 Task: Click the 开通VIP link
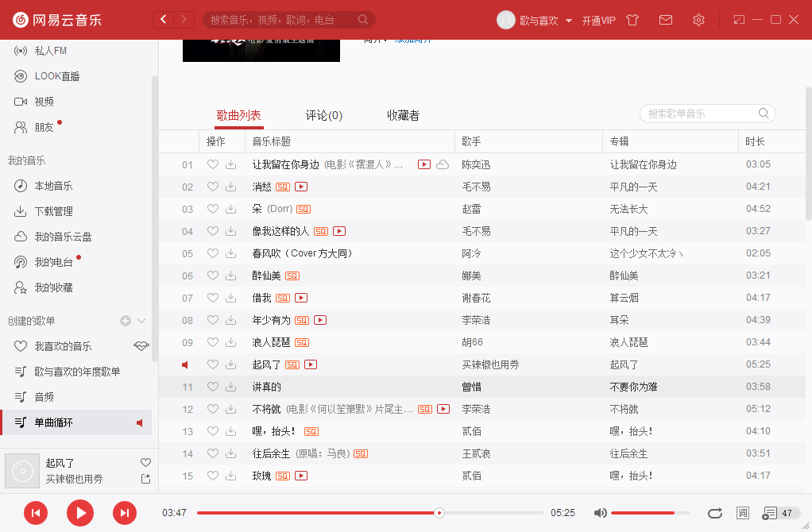click(x=598, y=21)
